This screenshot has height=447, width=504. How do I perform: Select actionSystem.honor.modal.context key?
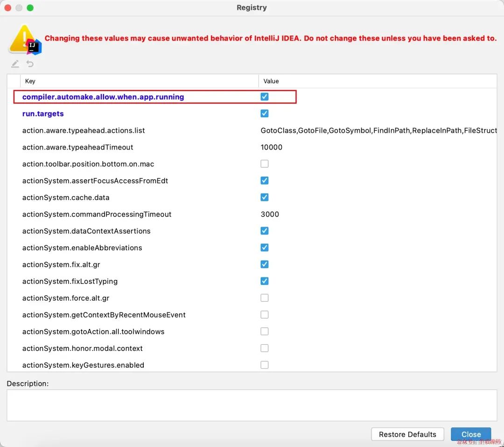click(82, 348)
